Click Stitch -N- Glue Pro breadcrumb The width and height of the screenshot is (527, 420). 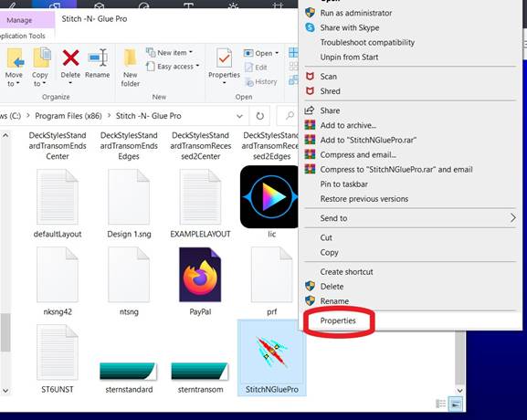(149, 116)
